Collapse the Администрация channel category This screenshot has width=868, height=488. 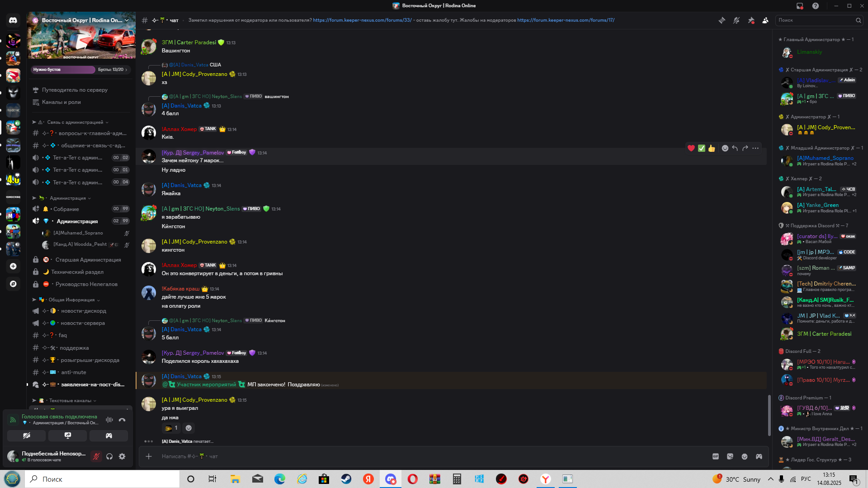click(x=68, y=198)
